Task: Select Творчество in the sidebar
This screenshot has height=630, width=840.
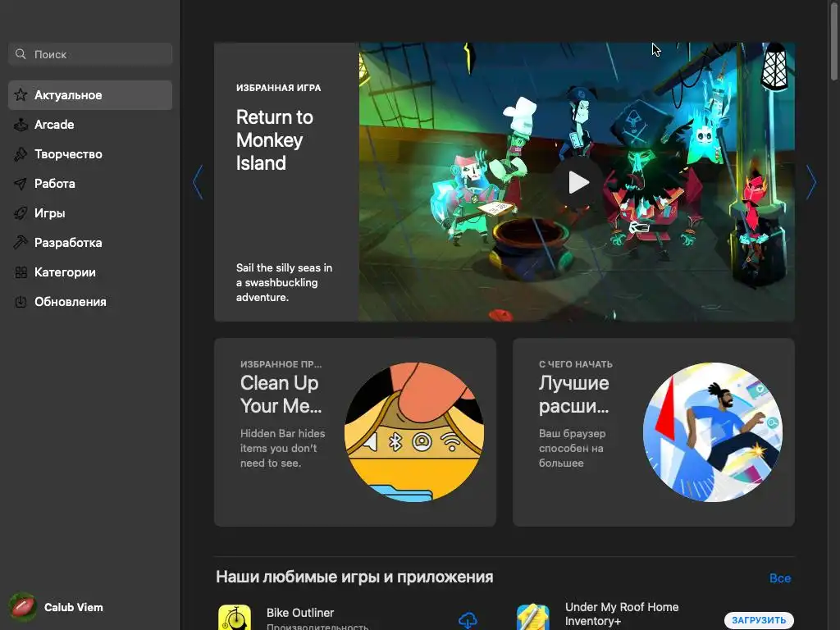Action: click(x=90, y=154)
